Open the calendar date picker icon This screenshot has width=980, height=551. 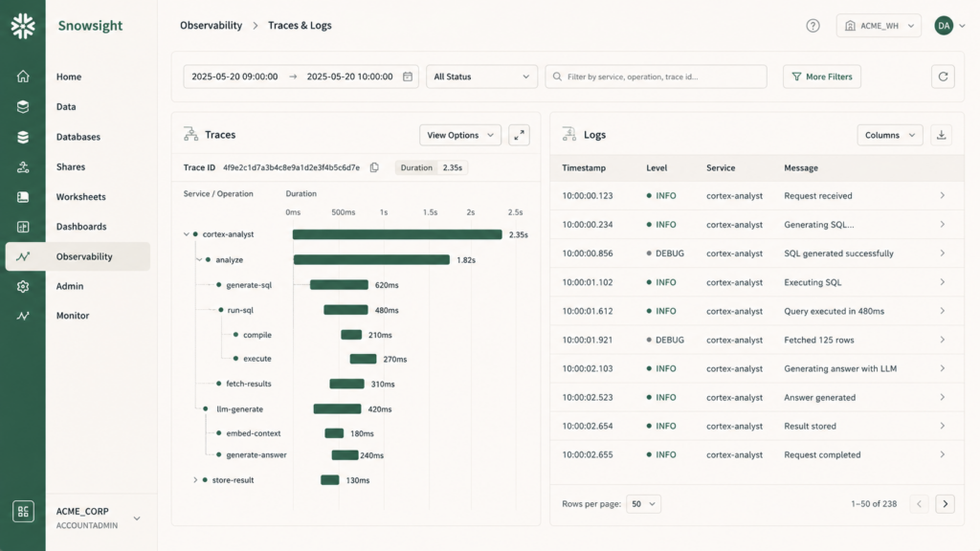(x=408, y=77)
